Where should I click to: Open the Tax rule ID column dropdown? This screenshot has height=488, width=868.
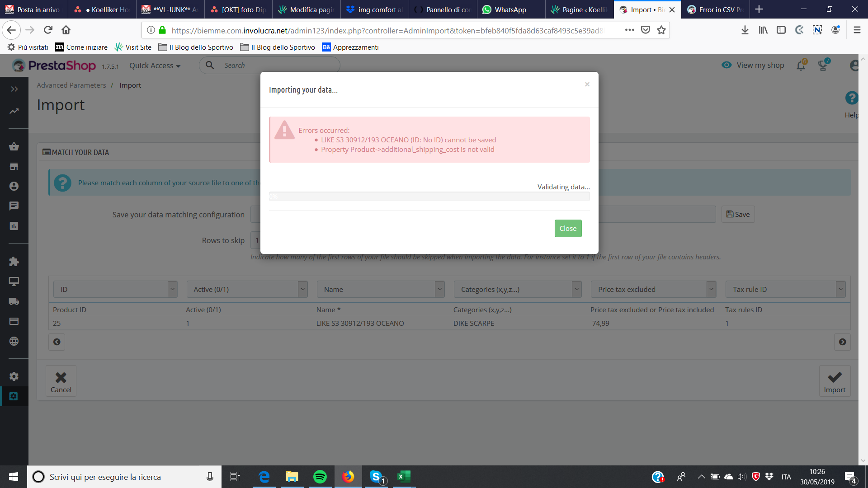pyautogui.click(x=785, y=289)
